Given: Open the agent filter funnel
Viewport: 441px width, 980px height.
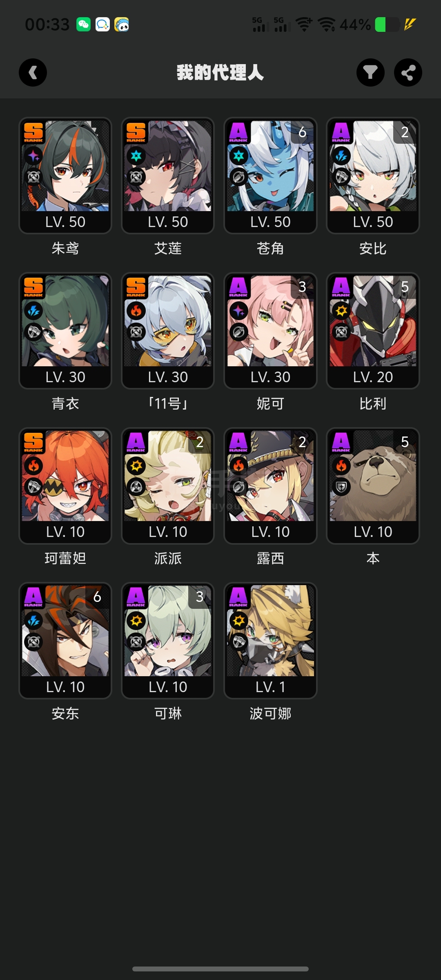Looking at the screenshot, I should tap(370, 73).
